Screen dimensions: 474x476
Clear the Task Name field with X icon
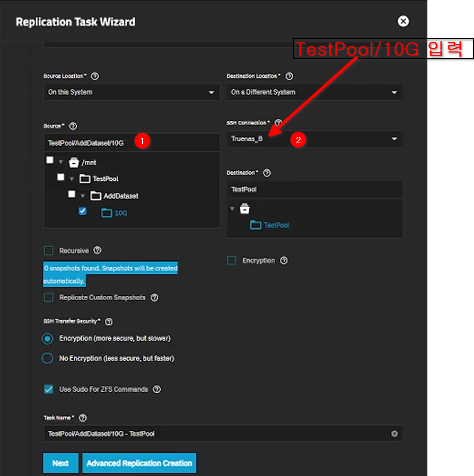click(394, 434)
